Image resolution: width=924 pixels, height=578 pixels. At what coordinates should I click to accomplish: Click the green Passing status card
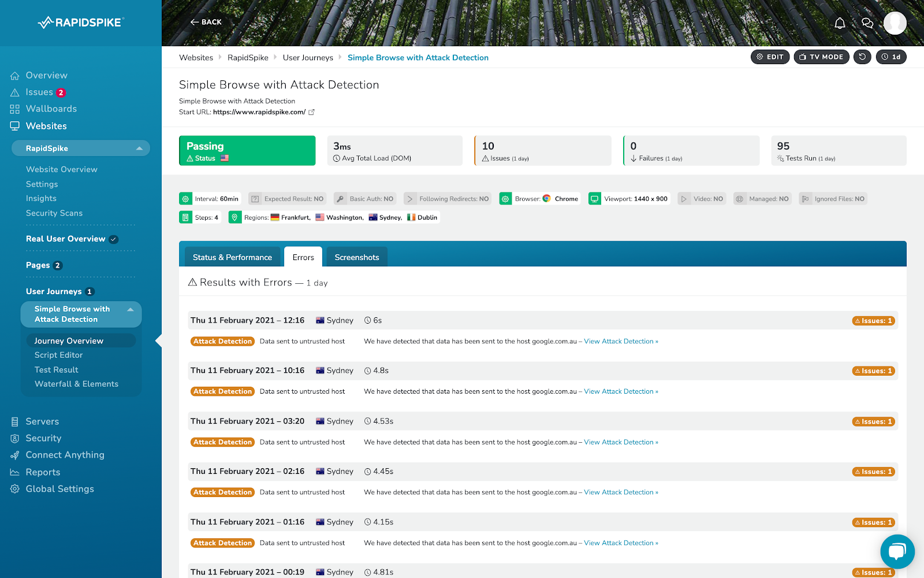[247, 151]
